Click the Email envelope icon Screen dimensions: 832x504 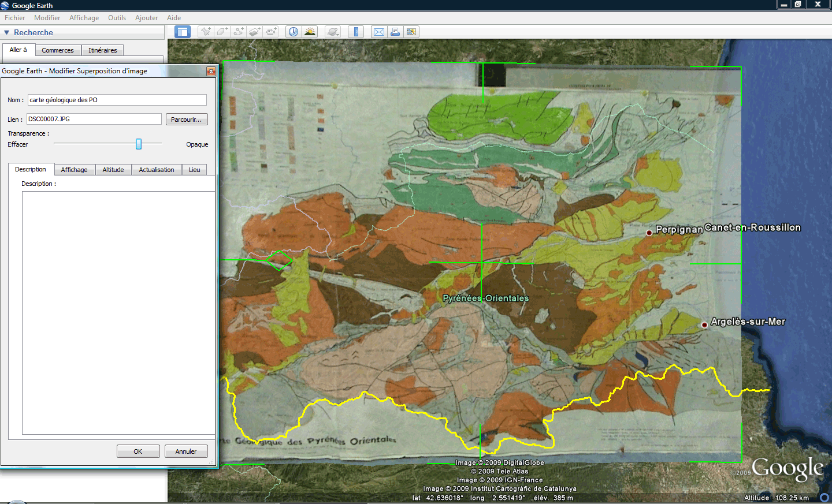click(x=378, y=32)
